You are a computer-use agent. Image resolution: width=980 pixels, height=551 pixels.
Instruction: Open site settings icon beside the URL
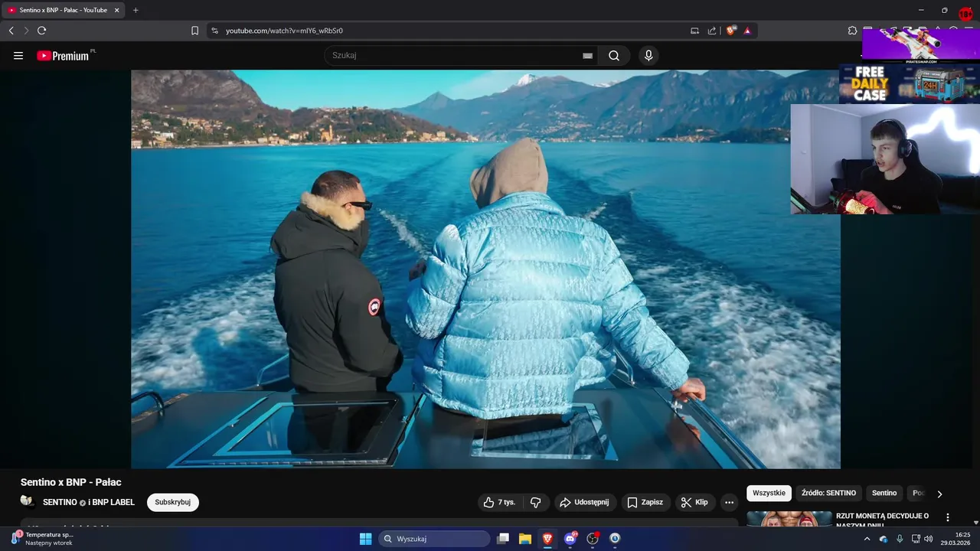point(214,31)
